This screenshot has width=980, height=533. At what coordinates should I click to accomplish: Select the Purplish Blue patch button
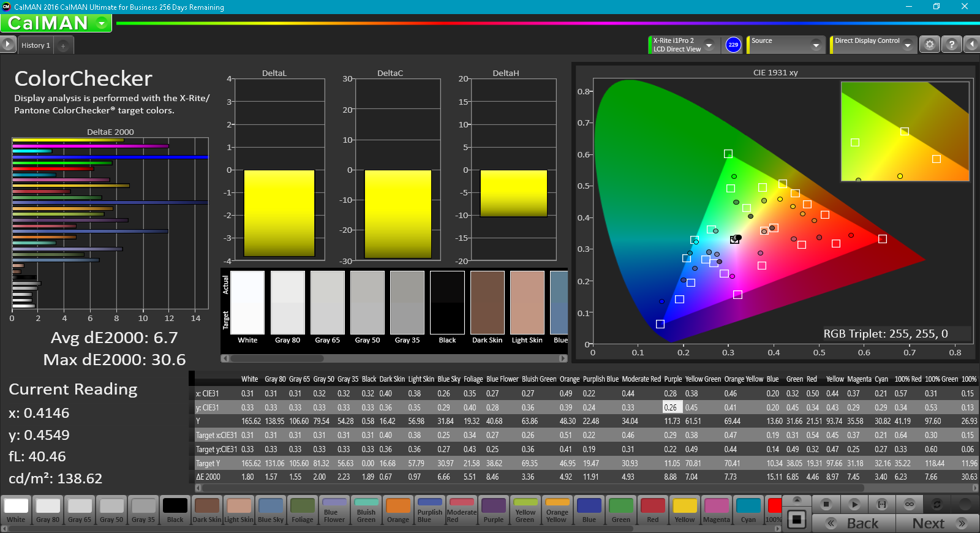[430, 510]
